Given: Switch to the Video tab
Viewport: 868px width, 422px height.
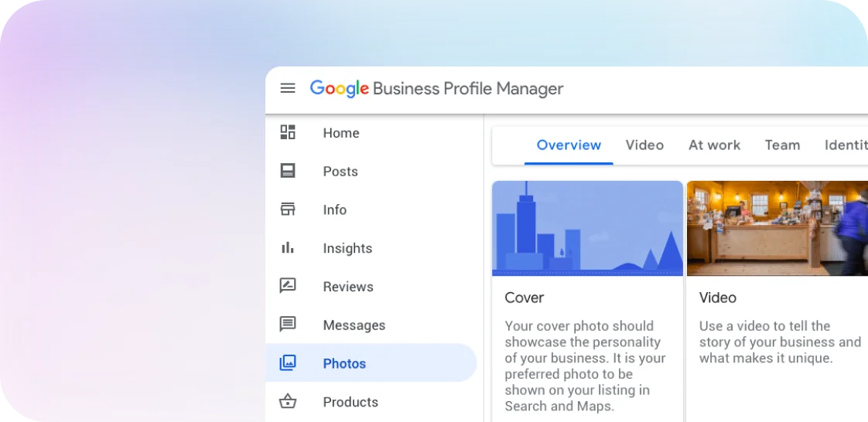Looking at the screenshot, I should tap(644, 145).
